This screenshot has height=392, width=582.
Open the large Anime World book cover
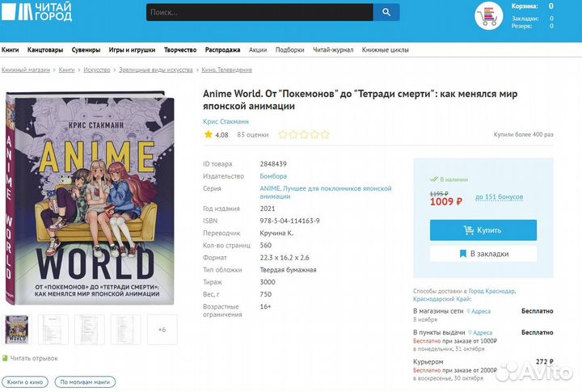click(x=90, y=198)
